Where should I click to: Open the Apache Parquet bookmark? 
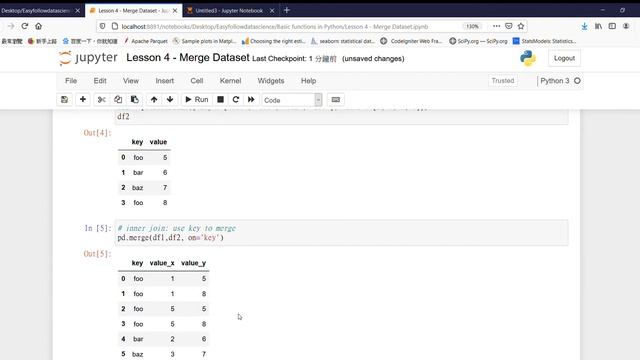click(x=146, y=41)
